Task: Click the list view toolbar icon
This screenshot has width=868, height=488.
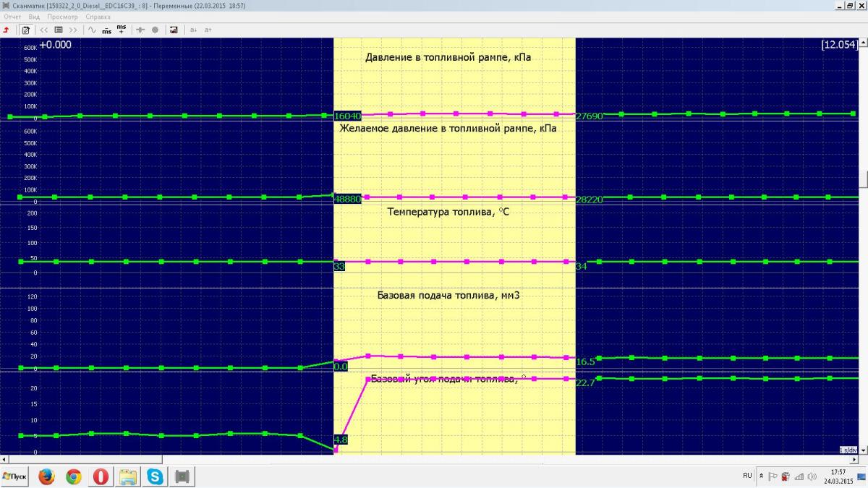Action: point(59,30)
